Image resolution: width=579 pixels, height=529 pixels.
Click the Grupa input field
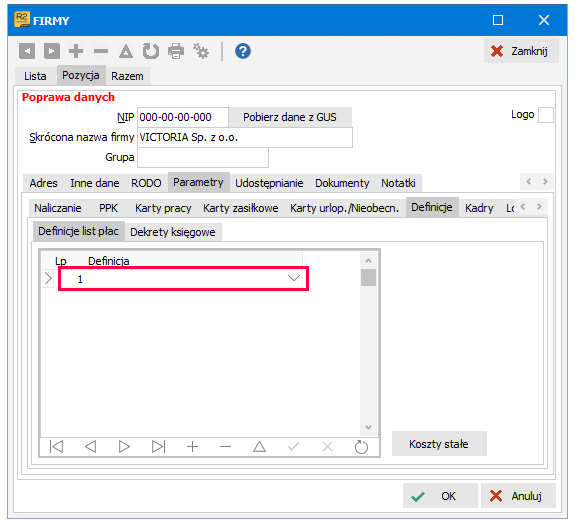tap(203, 157)
